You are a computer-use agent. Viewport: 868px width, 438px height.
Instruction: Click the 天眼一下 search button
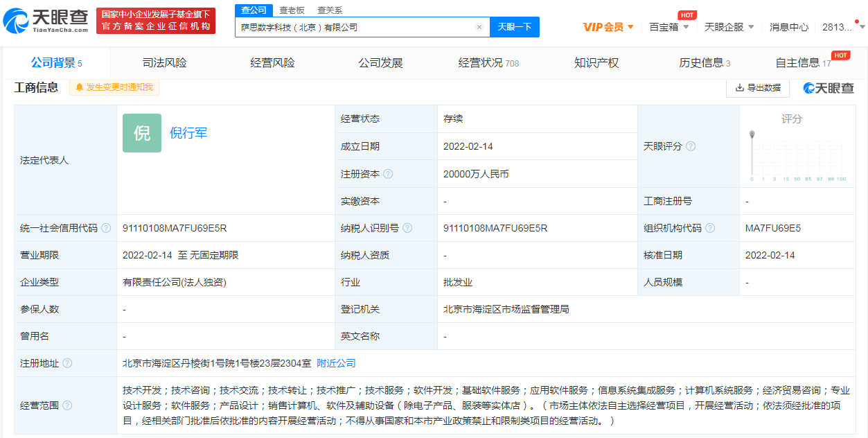pos(515,26)
